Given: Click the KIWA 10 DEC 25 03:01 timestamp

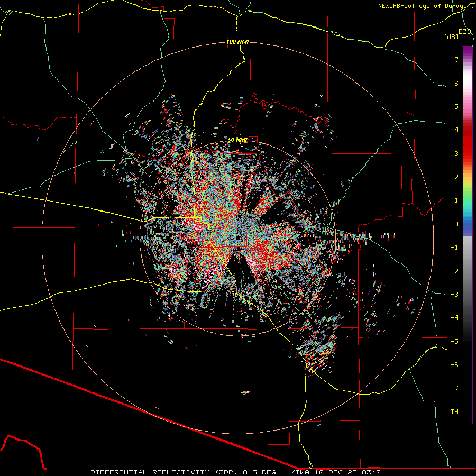Looking at the screenshot, I should pos(337,472).
